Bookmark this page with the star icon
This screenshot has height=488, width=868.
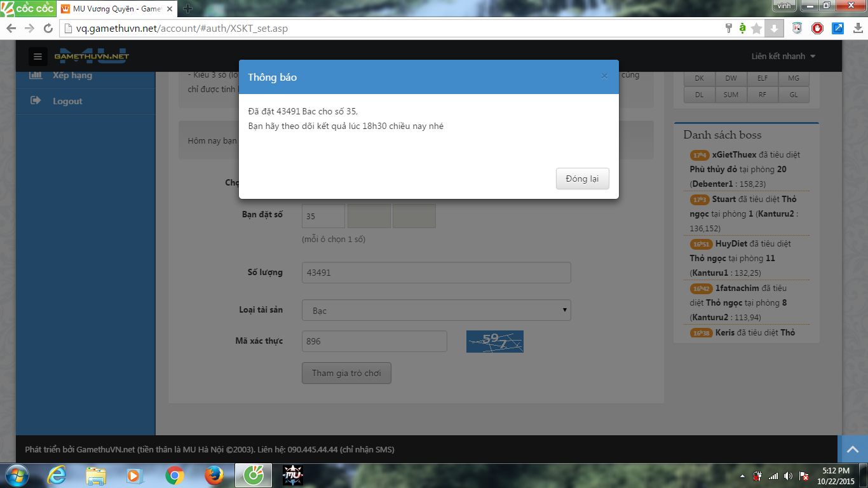coord(756,29)
